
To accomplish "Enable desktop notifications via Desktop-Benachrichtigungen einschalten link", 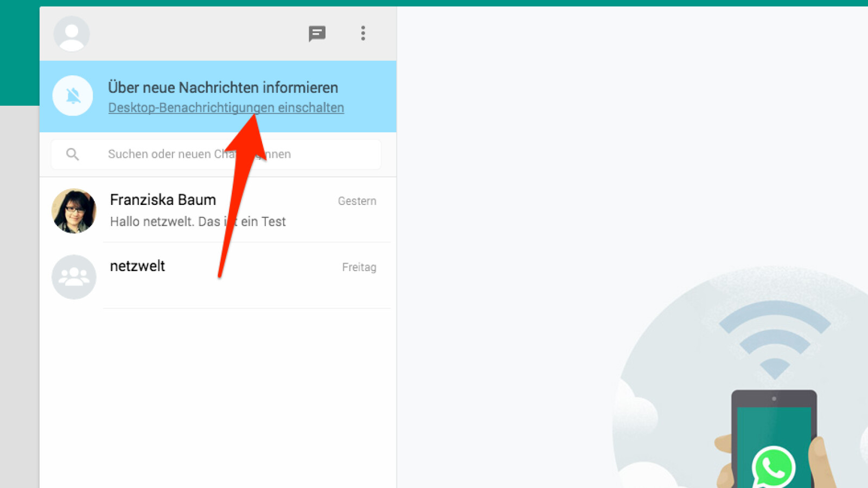I will point(226,107).
